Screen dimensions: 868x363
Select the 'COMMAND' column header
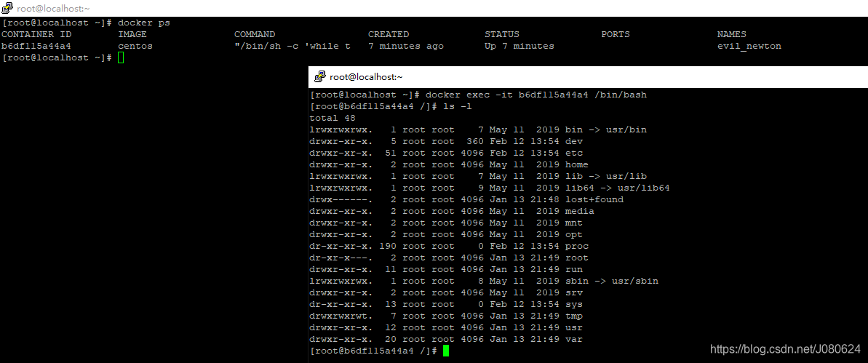(x=255, y=34)
